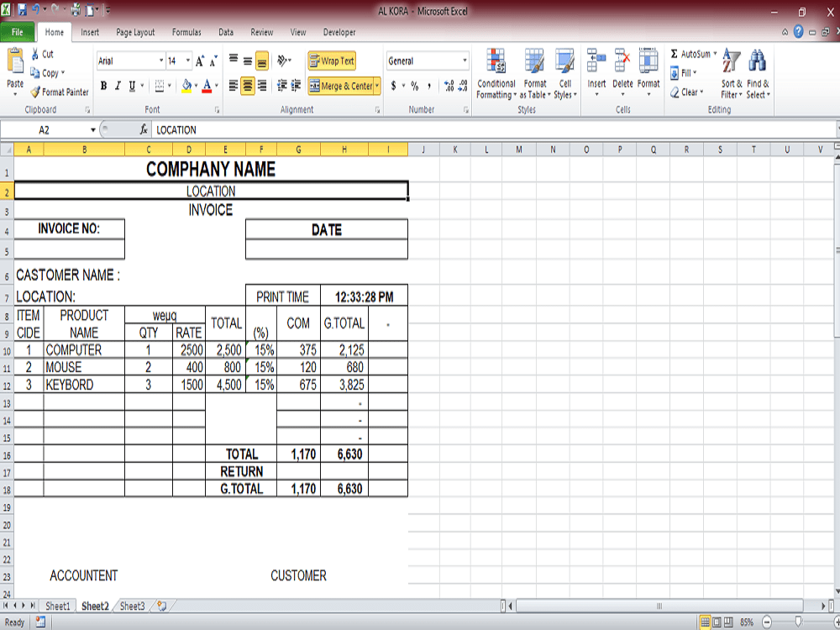
Task: Click inside the Name Box showing A2
Action: click(x=46, y=129)
